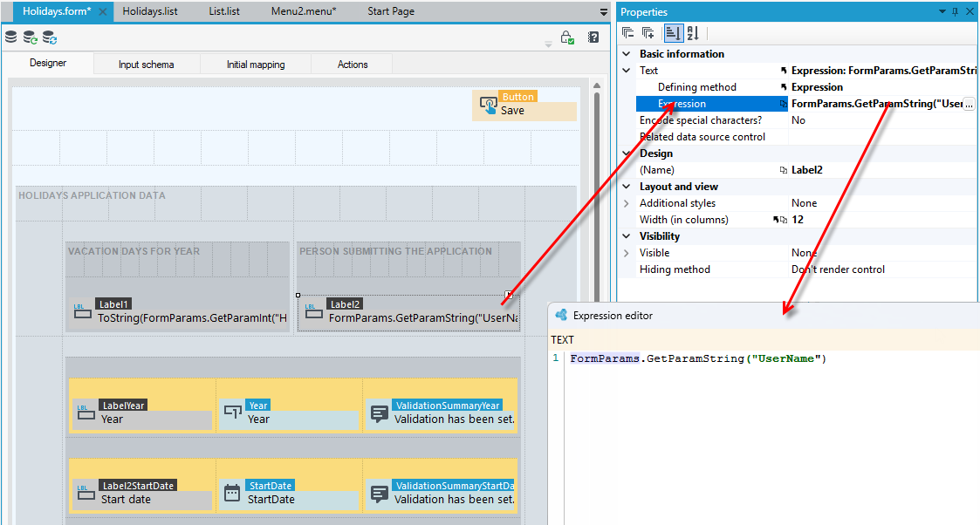Click the data source icon in the form toolbar
The image size is (980, 525).
pyautogui.click(x=10, y=37)
